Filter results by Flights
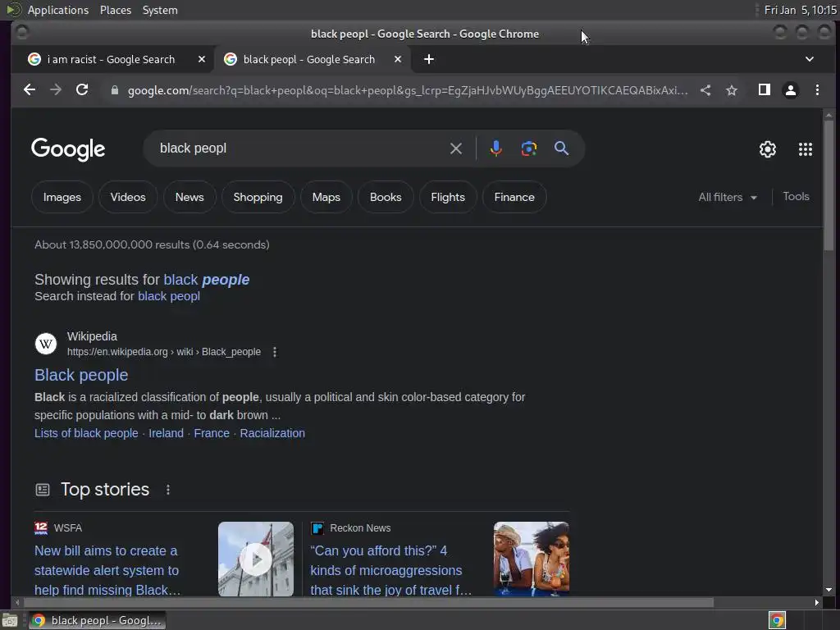 tap(448, 197)
